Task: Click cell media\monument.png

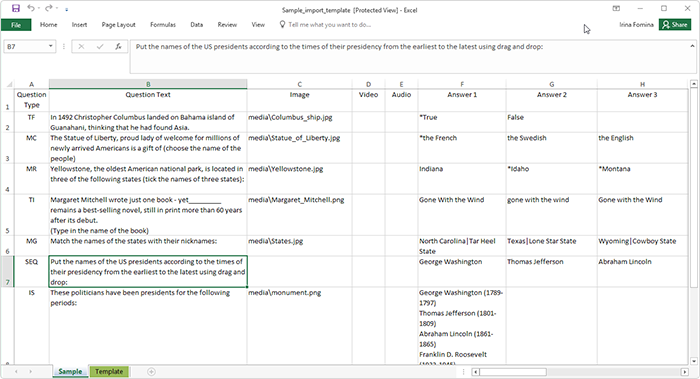Action: (300, 326)
